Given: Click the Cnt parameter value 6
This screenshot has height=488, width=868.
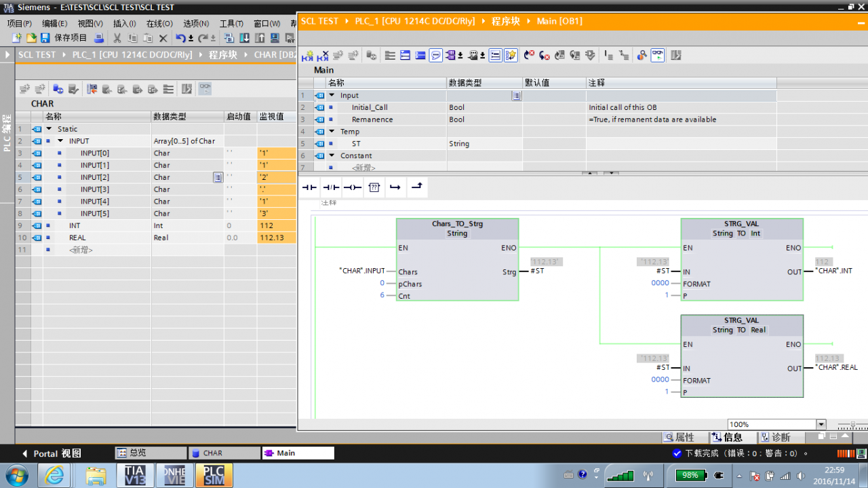Looking at the screenshot, I should (382, 296).
